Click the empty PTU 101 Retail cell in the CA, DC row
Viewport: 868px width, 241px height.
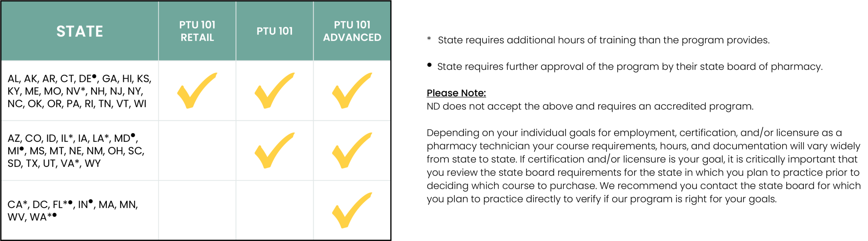pos(197,211)
